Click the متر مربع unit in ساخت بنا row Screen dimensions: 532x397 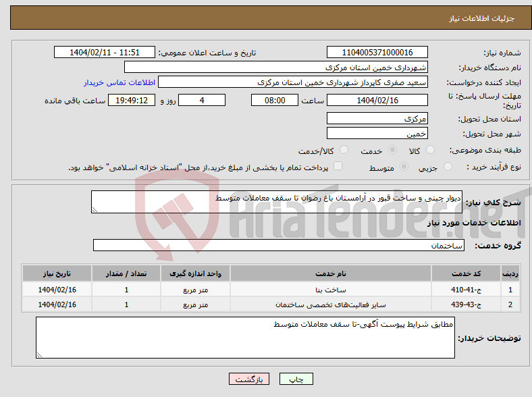[x=195, y=290]
